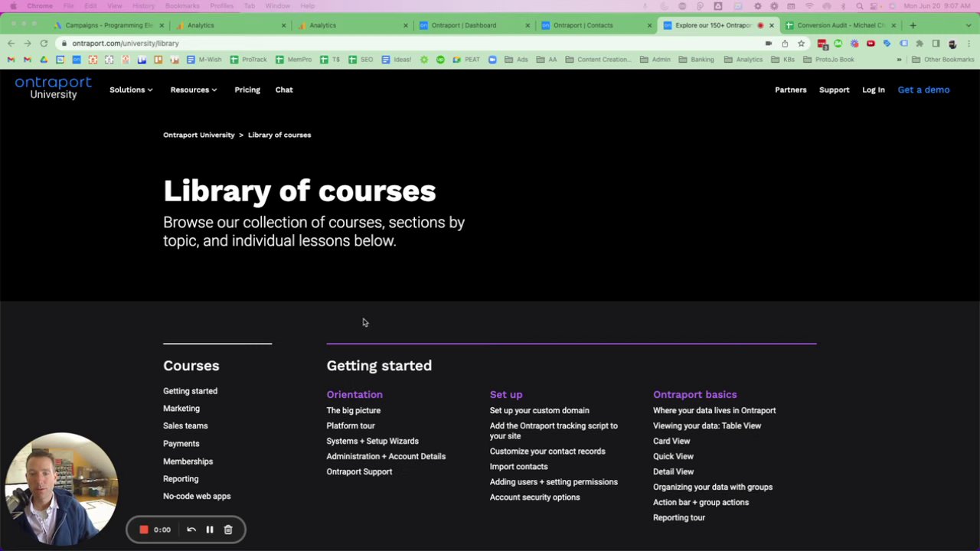The height and width of the screenshot is (551, 980).
Task: Open the Chrome History menu
Action: point(143,6)
